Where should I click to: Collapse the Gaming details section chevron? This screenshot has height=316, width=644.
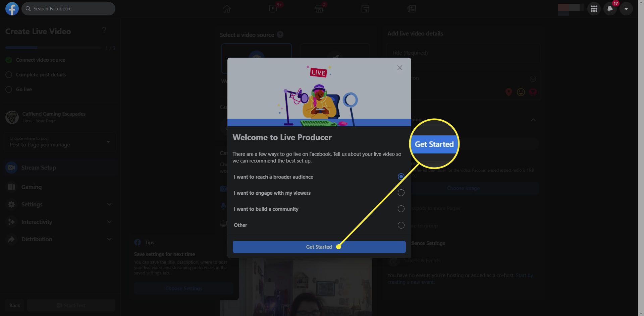point(533,120)
